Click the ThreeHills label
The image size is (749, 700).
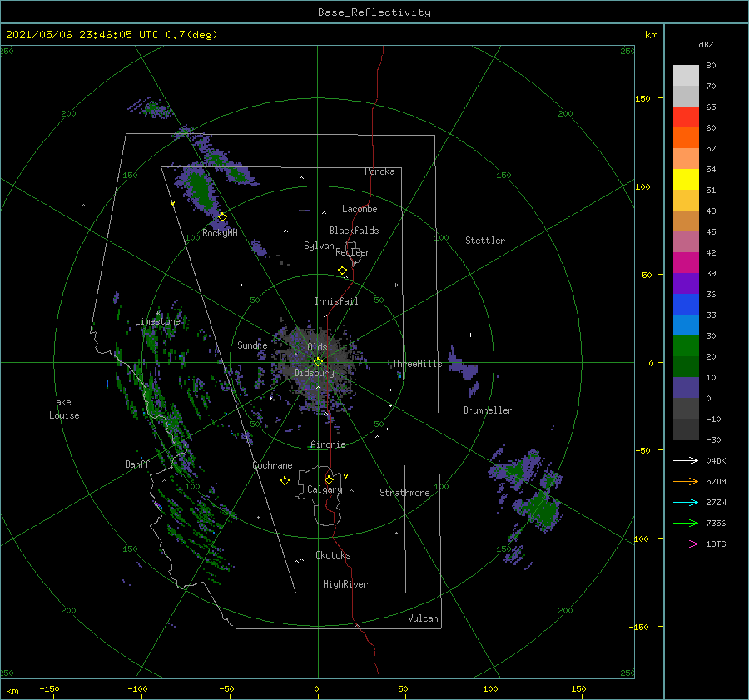pos(417,364)
